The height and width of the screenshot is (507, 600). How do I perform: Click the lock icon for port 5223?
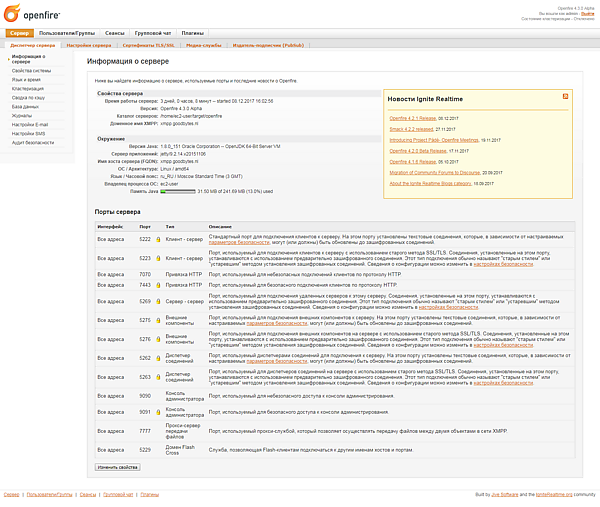(x=158, y=258)
